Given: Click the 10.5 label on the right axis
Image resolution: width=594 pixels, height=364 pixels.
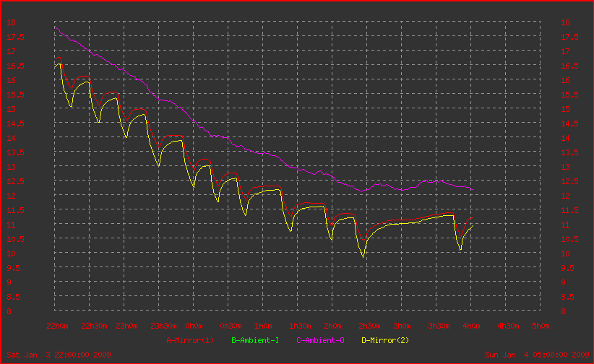Looking at the screenshot, I should pos(569,239).
